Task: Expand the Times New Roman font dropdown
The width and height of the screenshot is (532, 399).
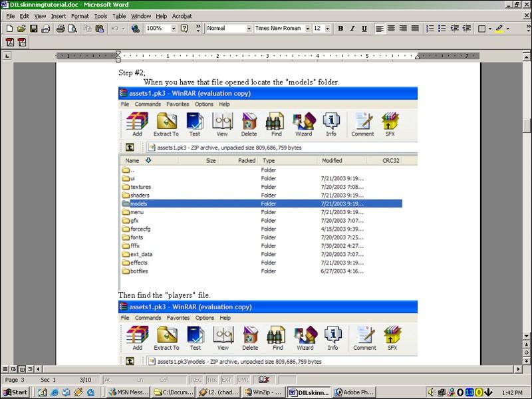Action: coord(307,29)
